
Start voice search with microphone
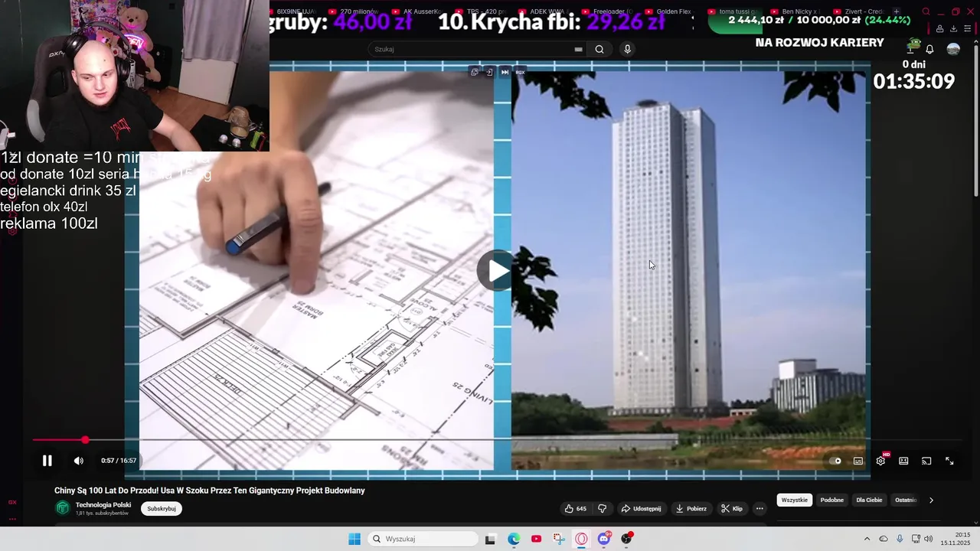tap(627, 49)
